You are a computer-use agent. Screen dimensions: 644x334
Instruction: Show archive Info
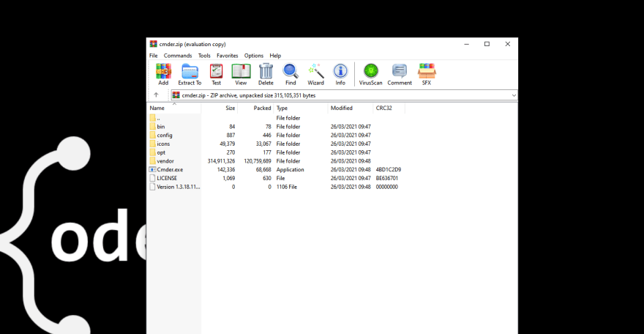pyautogui.click(x=340, y=75)
